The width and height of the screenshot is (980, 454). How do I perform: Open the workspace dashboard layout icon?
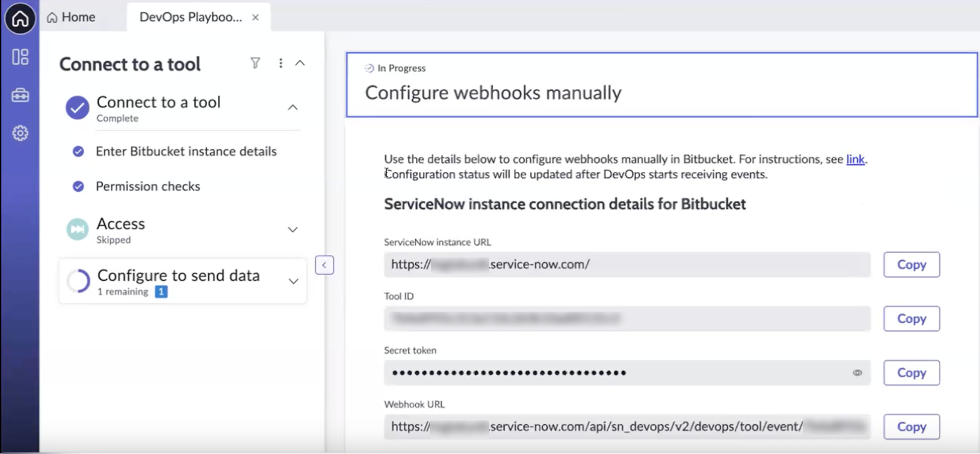(x=20, y=57)
